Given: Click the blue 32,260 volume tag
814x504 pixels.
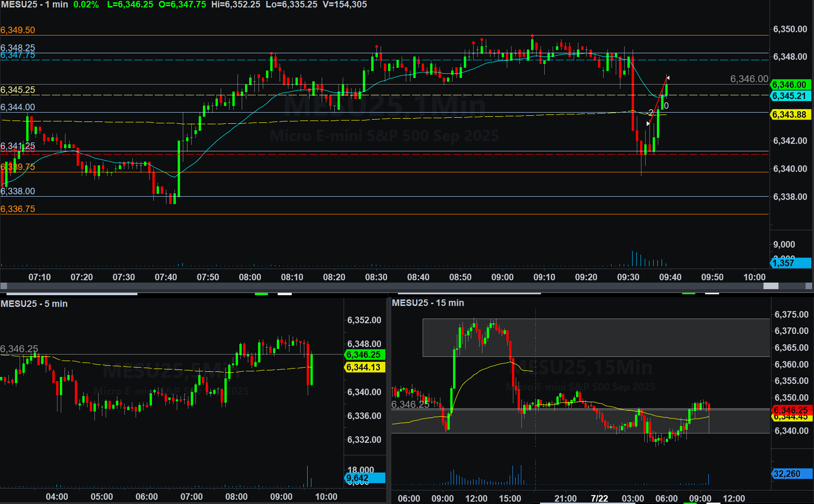Looking at the screenshot, I should 791,474.
